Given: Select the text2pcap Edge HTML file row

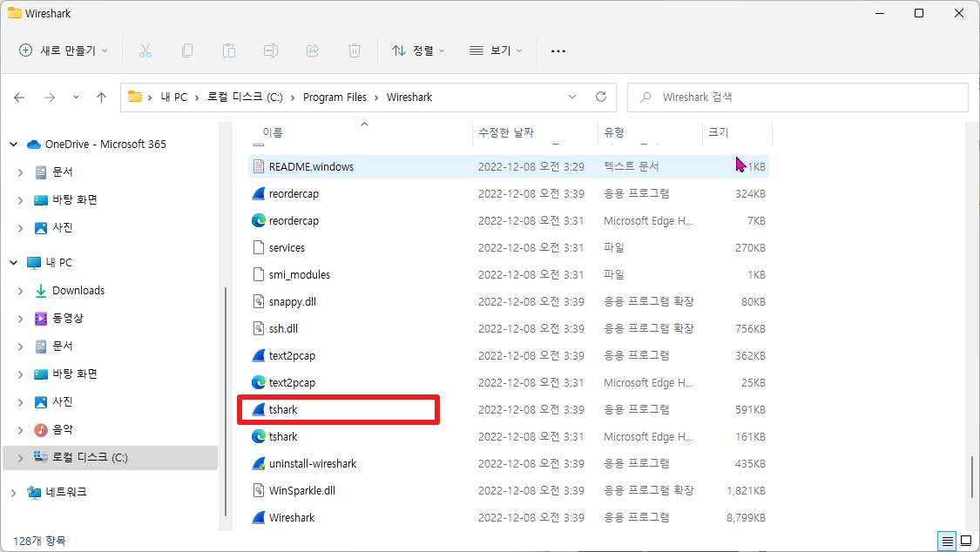Looking at the screenshot, I should 508,383.
